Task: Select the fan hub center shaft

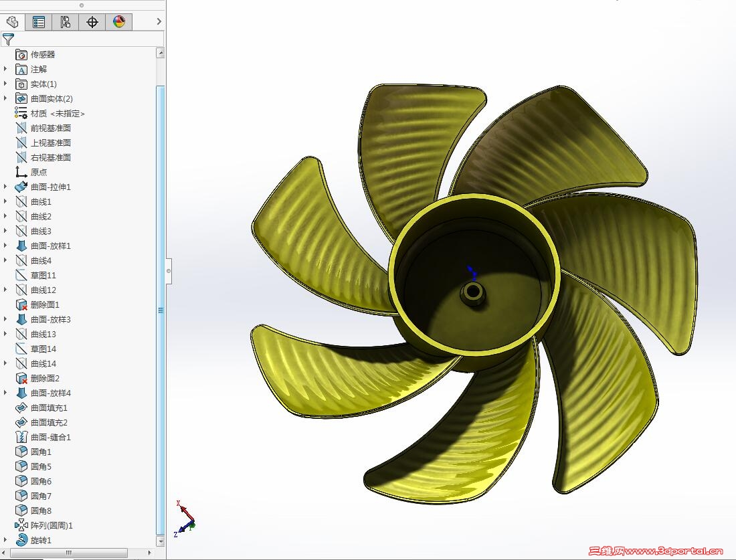Action: click(473, 292)
